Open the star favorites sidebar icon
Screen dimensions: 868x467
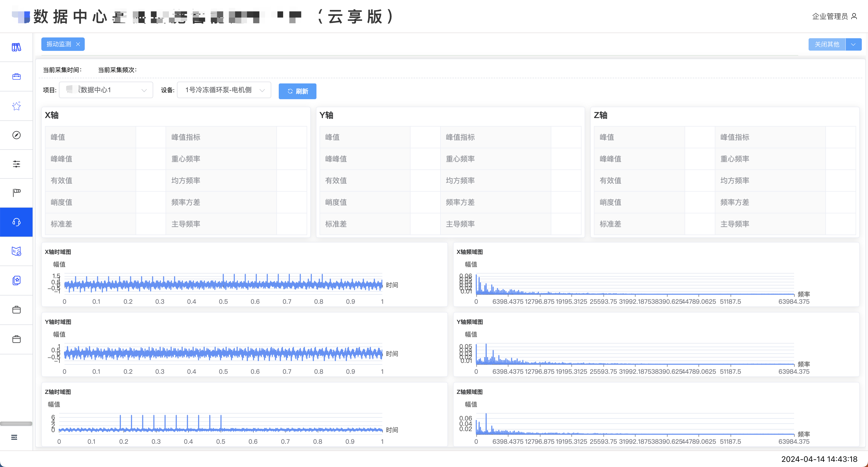16,106
